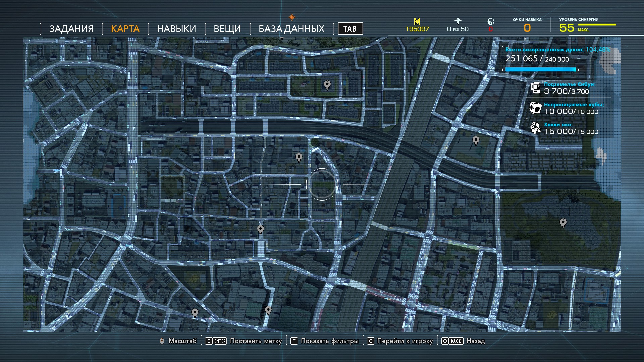644x362 pixels.
Task: Click the orange notification marker above the tabs
Action: tap(292, 17)
